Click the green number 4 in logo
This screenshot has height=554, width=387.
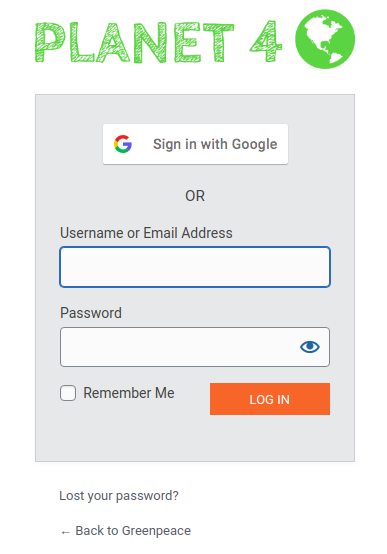(266, 41)
